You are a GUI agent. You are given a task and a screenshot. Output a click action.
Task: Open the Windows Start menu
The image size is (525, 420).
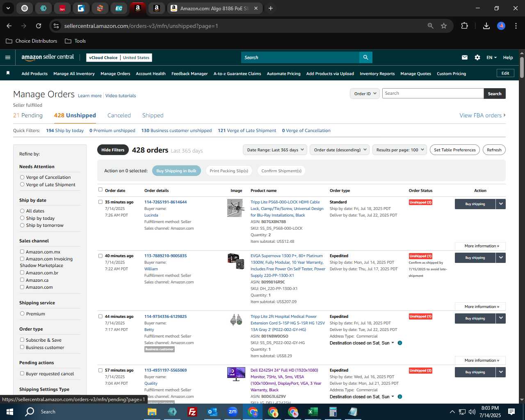pyautogui.click(x=10, y=412)
